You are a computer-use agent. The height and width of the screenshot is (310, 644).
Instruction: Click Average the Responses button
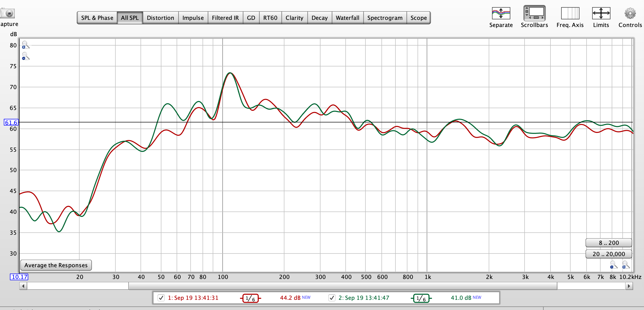coord(56,265)
